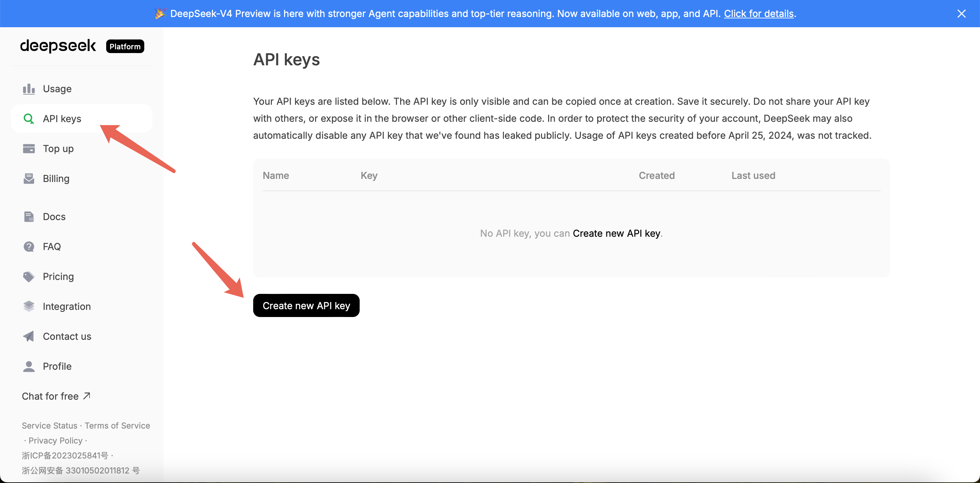This screenshot has height=483, width=980.
Task: Click the Usage bar chart icon
Action: click(x=29, y=89)
